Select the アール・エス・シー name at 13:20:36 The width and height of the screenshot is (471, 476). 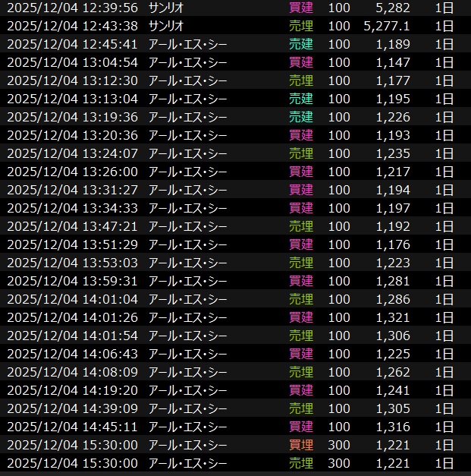187,135
